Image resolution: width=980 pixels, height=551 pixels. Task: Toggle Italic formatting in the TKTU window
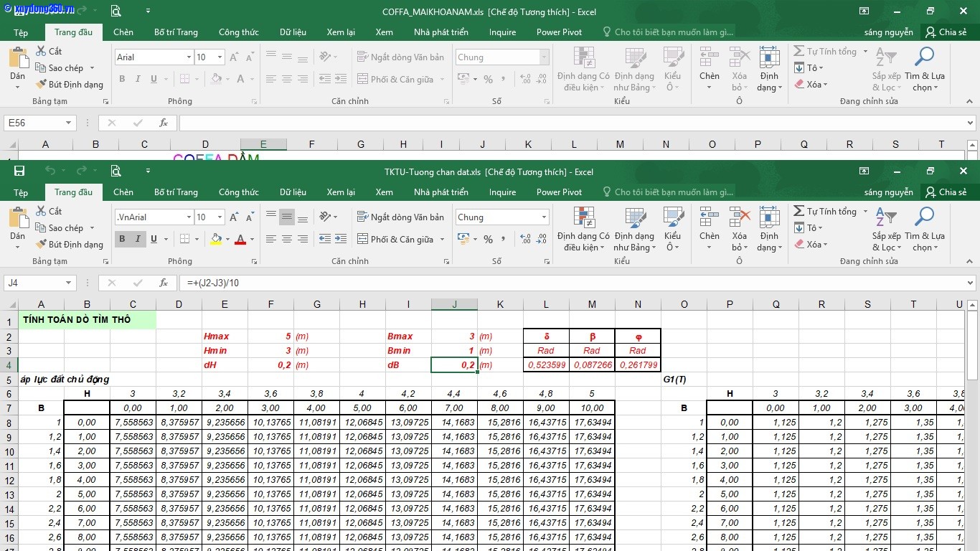[x=138, y=239]
